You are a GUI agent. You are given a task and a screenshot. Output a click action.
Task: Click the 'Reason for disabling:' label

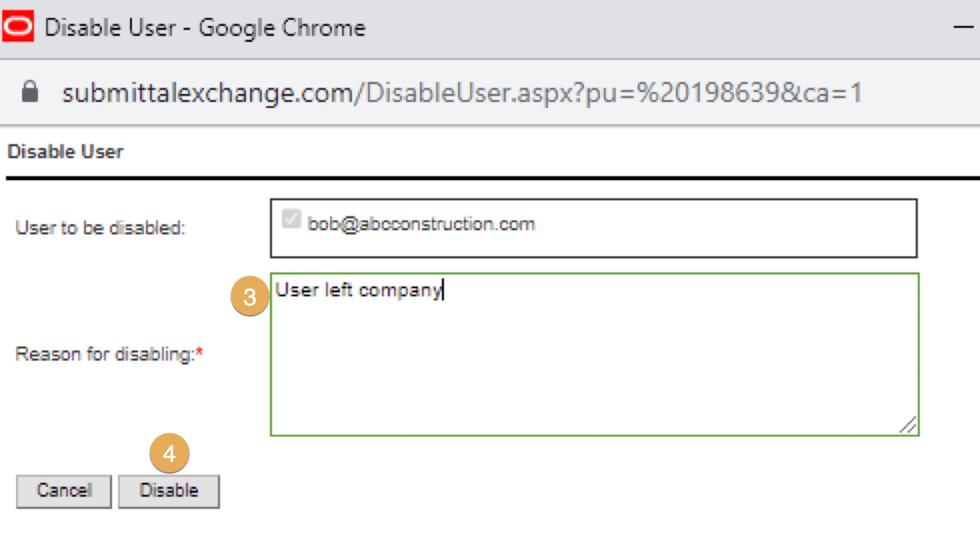pyautogui.click(x=104, y=354)
